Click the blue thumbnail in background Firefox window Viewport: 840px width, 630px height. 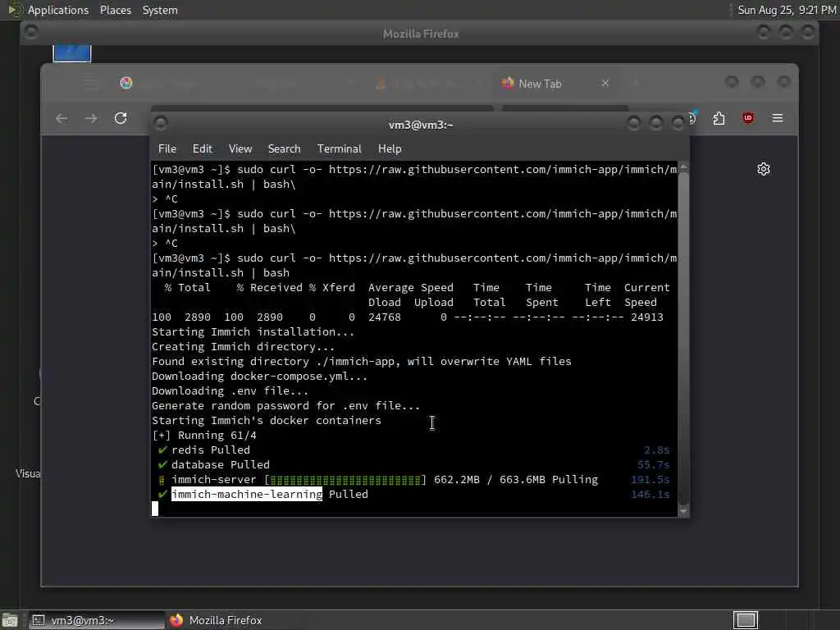[x=72, y=53]
